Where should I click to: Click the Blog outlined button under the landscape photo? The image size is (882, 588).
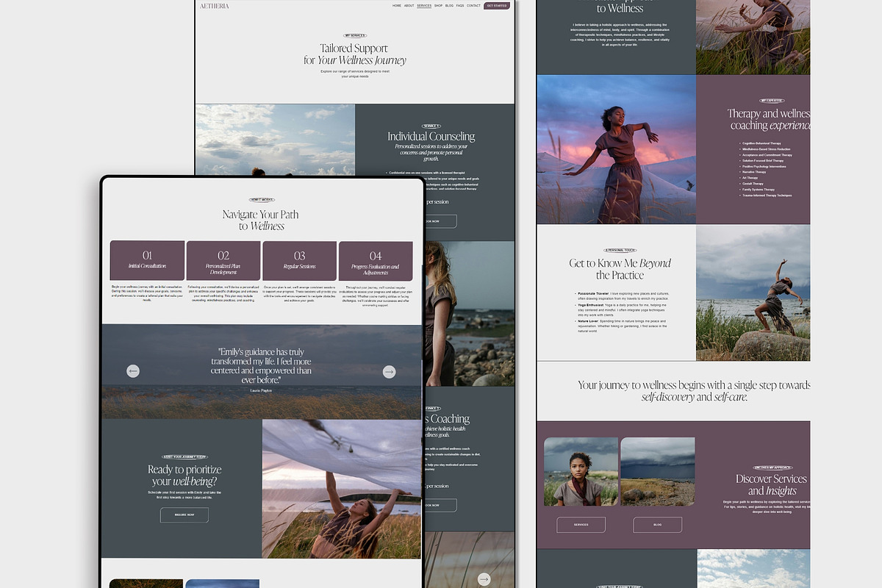pos(658,525)
